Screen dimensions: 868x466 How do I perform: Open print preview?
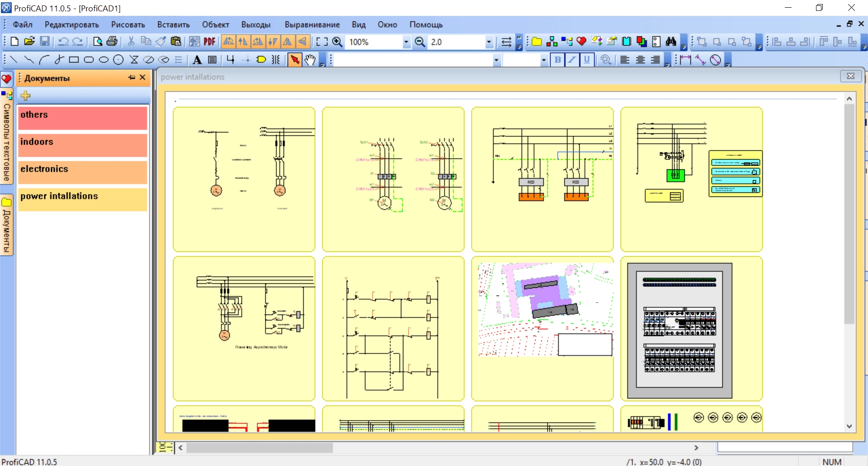[x=97, y=42]
